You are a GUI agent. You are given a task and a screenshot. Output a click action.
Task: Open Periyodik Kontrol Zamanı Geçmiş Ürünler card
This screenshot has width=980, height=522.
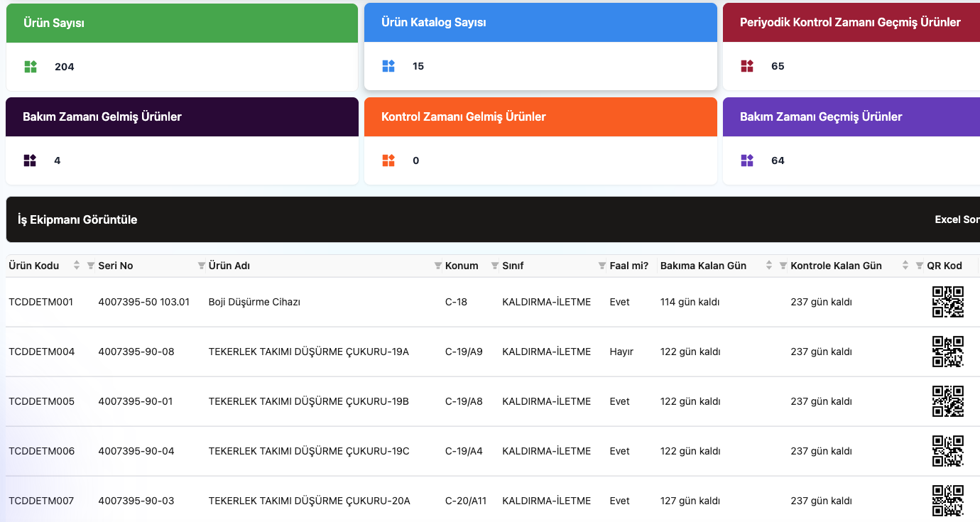coord(851,22)
